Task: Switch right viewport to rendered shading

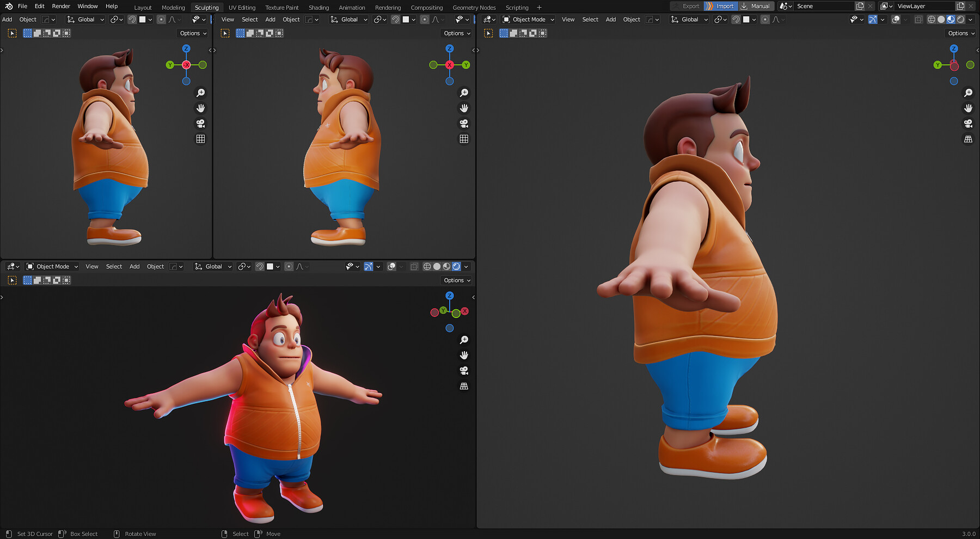Action: tap(961, 20)
